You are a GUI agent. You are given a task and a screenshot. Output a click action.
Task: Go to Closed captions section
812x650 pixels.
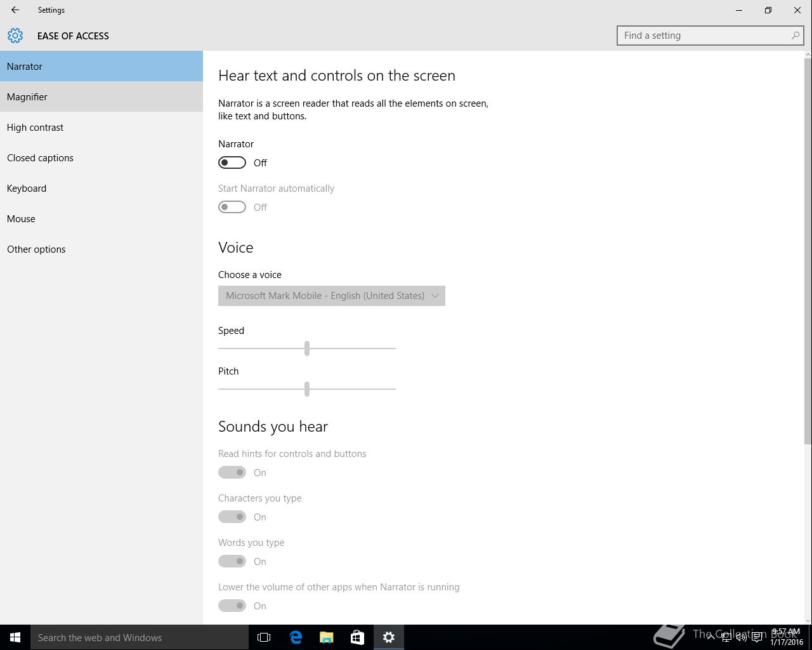tap(101, 157)
